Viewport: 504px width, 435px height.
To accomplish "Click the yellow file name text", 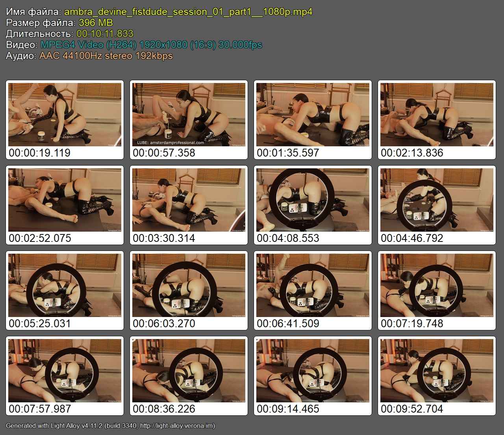I will 188,12.
